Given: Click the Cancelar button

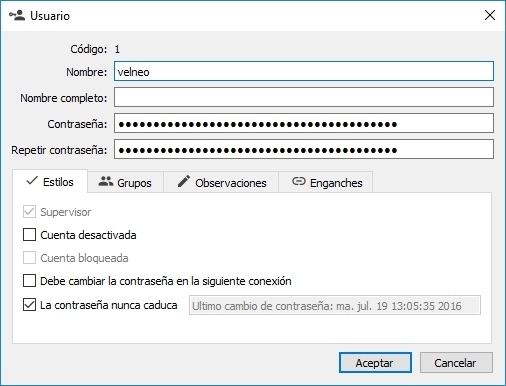Looking at the screenshot, I should [456, 362].
